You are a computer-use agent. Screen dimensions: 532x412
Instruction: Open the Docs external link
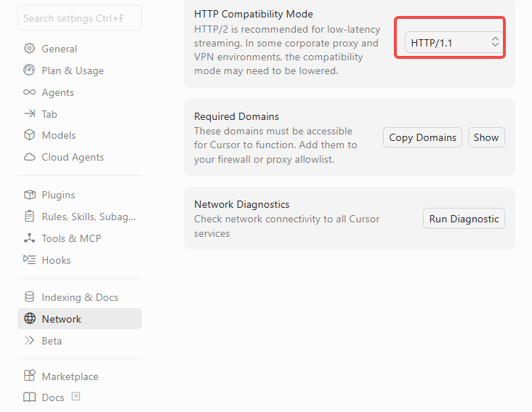tap(53, 397)
